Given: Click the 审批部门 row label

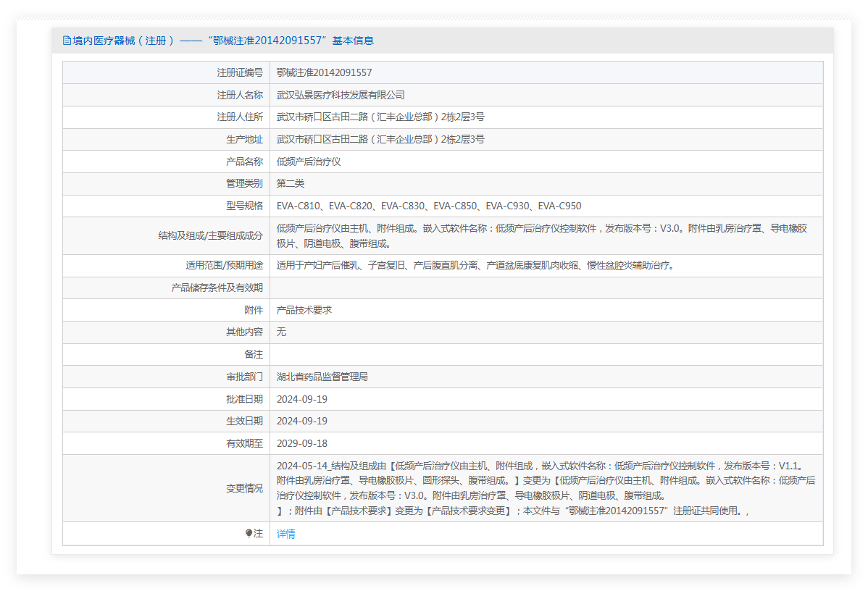Looking at the screenshot, I should (244, 377).
